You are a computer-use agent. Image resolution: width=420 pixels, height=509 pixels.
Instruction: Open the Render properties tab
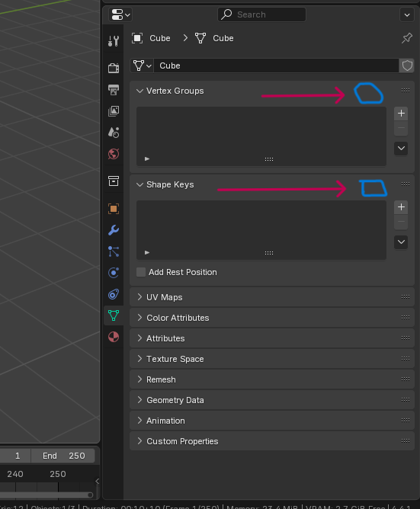tap(114, 68)
